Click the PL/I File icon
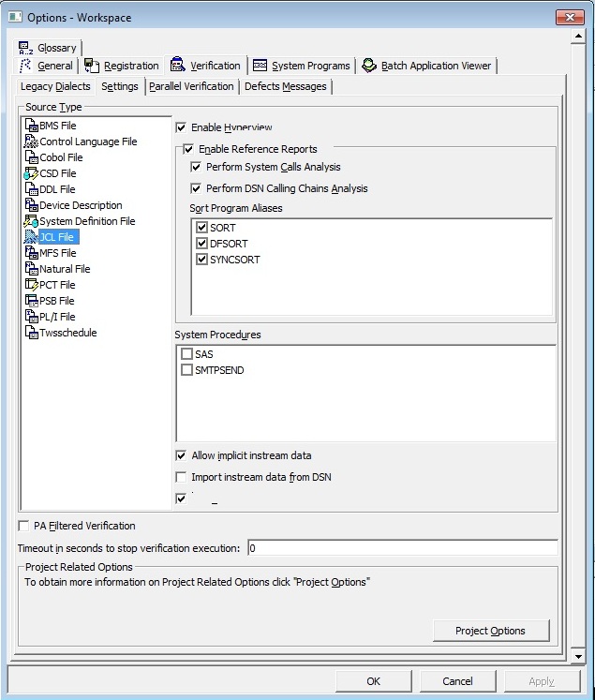The image size is (595, 700). [x=31, y=317]
